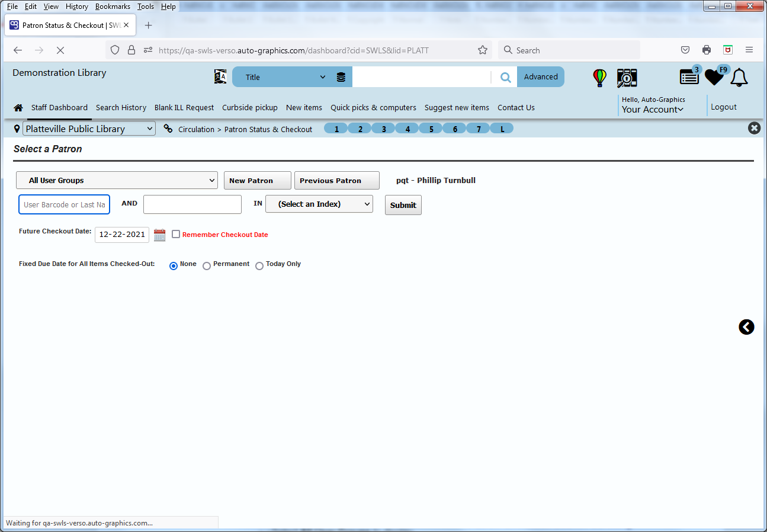Open Blank ILL Request
767x532 pixels.
184,108
